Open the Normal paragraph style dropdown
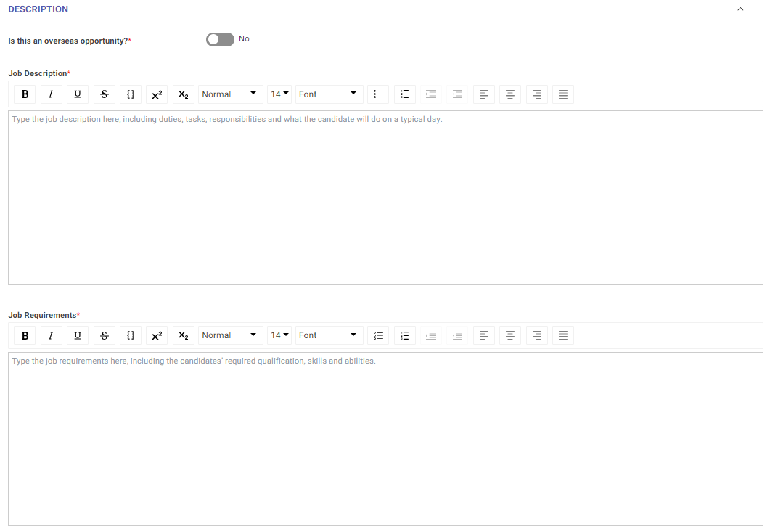This screenshot has height=532, width=770. pyautogui.click(x=230, y=94)
